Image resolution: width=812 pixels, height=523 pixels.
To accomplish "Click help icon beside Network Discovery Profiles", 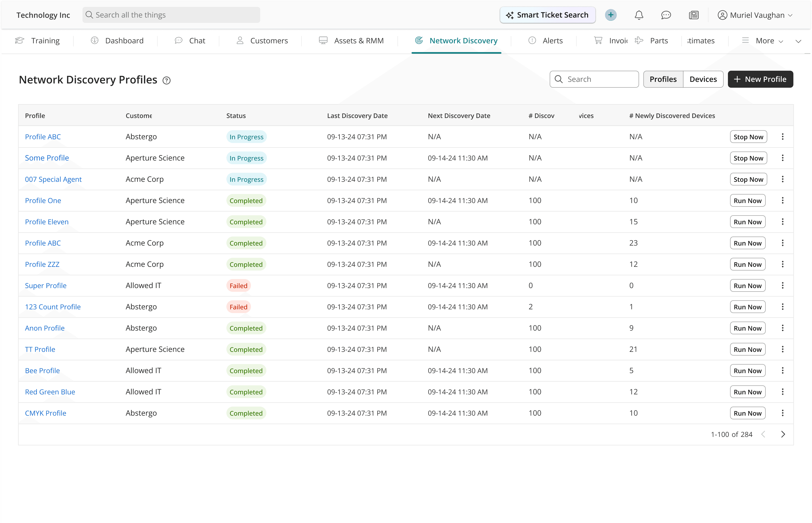I will coord(166,81).
